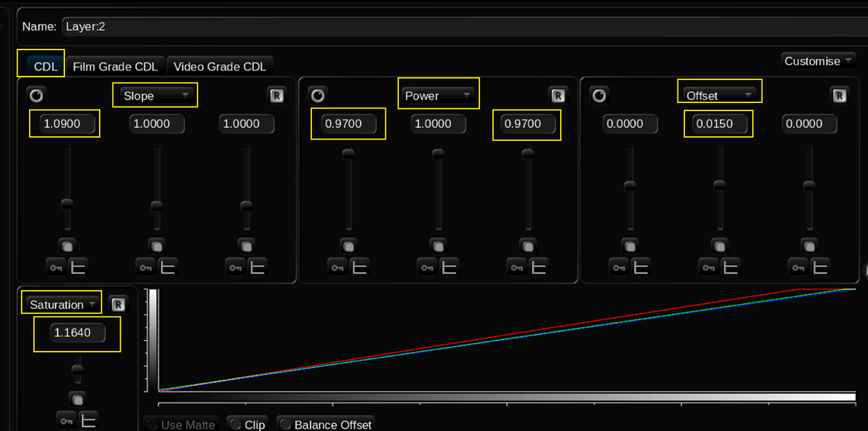Viewport: 868px width, 431px height.
Task: Click the Power blue value field
Action: pos(528,124)
